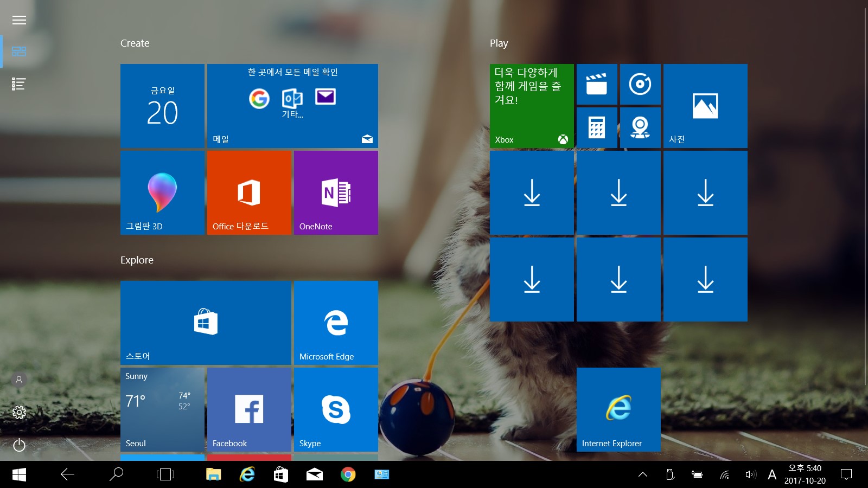Image resolution: width=868 pixels, height=488 pixels.
Task: Open the 메일 mail tile
Action: point(292,106)
